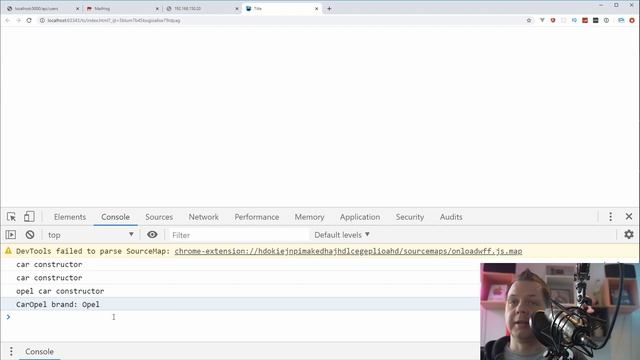Image resolution: width=640 pixels, height=360 pixels.
Task: Open console settings gear icon
Action: click(x=629, y=234)
